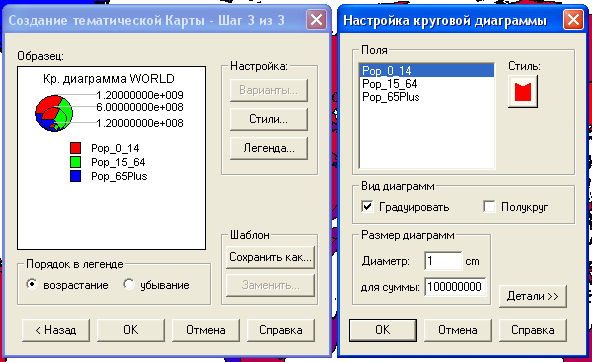Select Pop_65Plus in the fields list
This screenshot has height=362, width=592.
(426, 97)
